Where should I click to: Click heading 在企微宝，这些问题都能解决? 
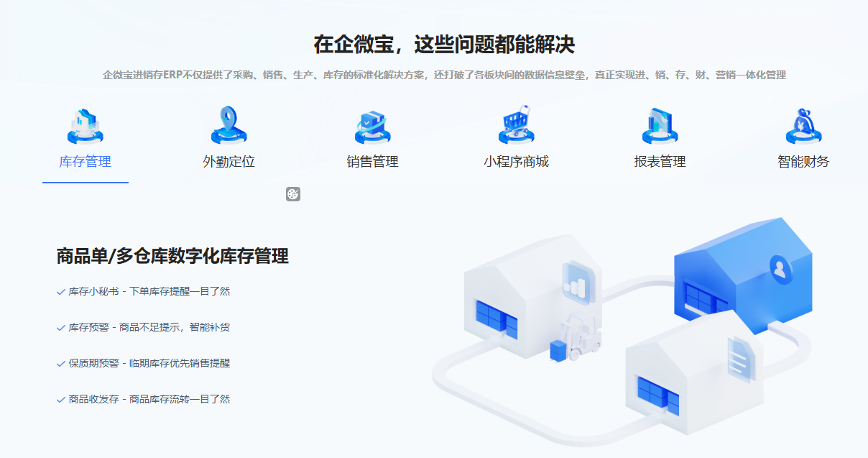point(444,45)
